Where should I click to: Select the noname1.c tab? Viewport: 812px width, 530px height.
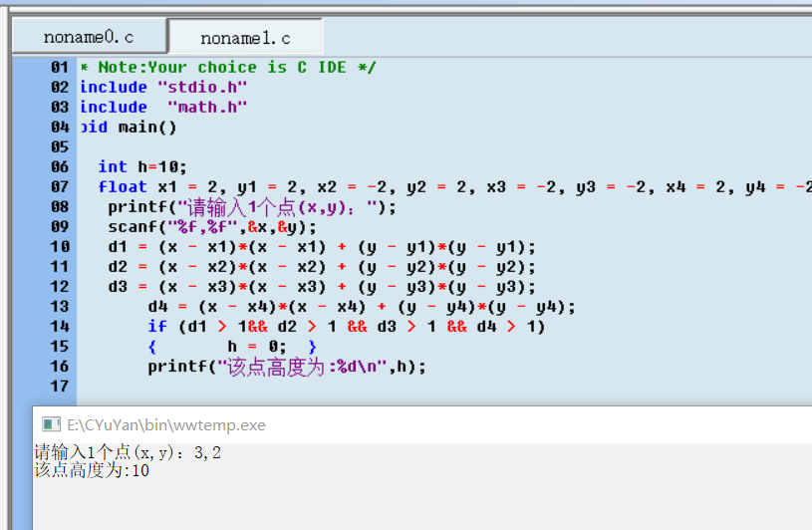point(245,37)
